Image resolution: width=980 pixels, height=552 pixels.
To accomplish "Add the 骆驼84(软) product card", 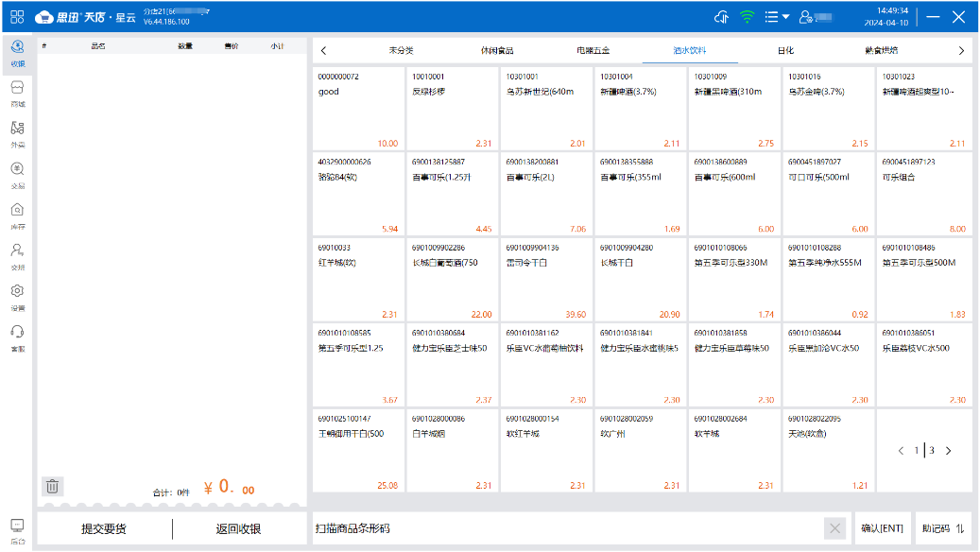I will pos(358,195).
